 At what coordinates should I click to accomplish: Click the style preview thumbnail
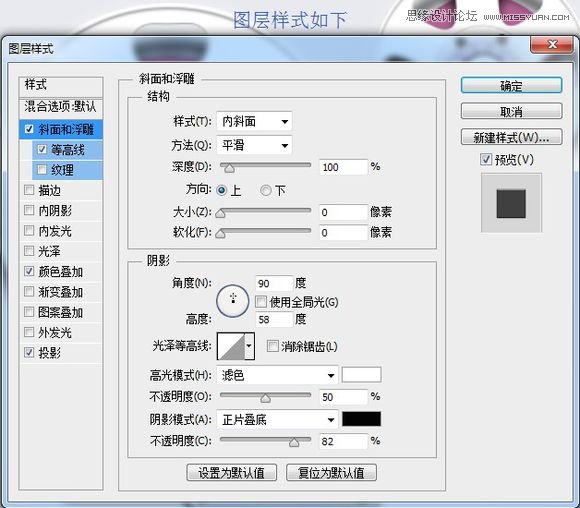click(x=511, y=203)
